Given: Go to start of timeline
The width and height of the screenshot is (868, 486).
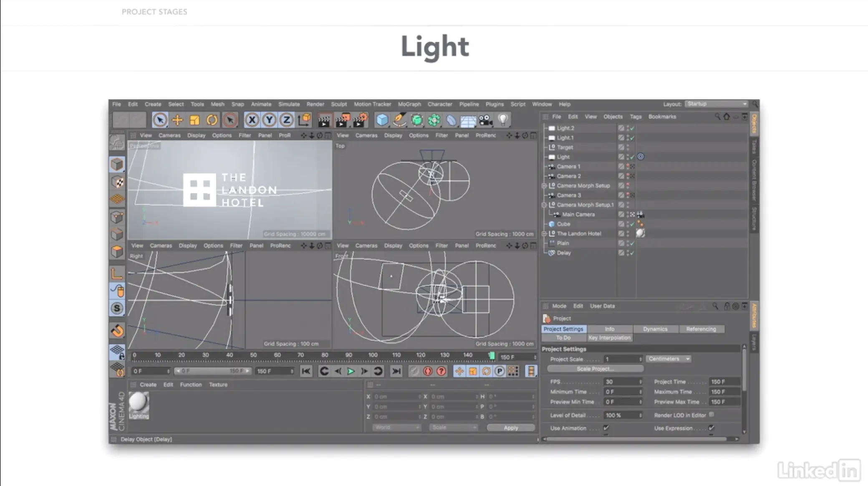Looking at the screenshot, I should 306,371.
